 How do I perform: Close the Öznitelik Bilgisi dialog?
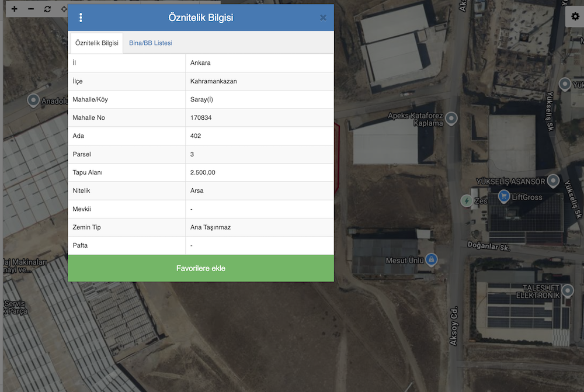[323, 18]
